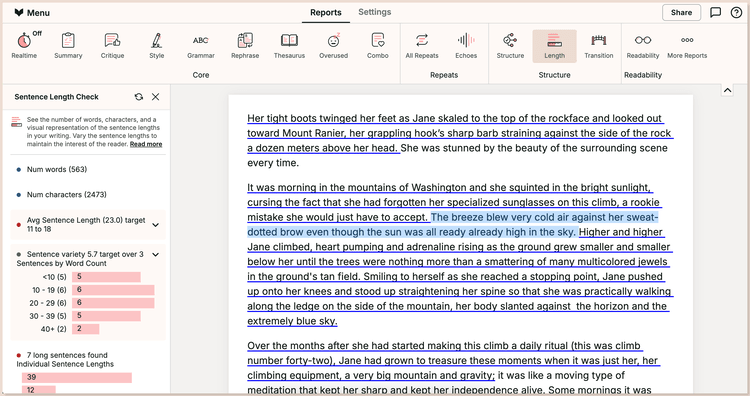
Task: Toggle the Realtime checker on
Action: [24, 46]
